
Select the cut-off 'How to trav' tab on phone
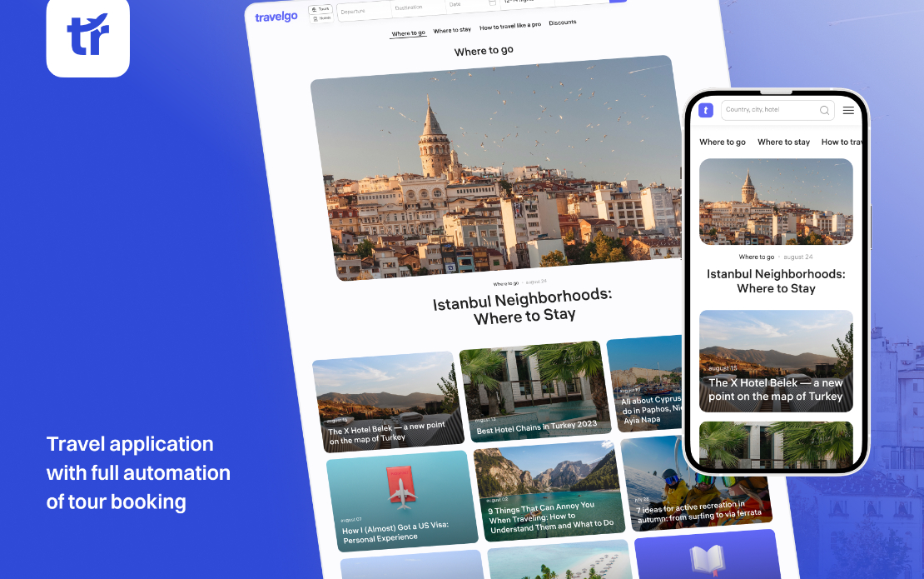pos(842,142)
